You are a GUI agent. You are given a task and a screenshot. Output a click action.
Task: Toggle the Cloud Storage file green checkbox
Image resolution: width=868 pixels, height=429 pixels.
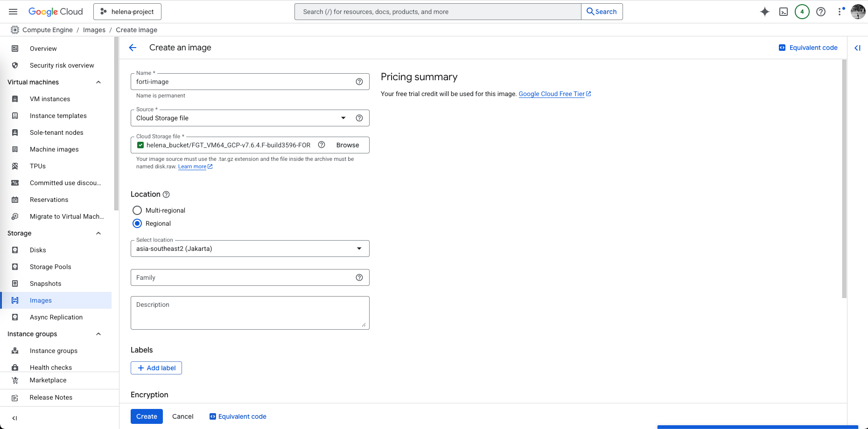click(140, 145)
